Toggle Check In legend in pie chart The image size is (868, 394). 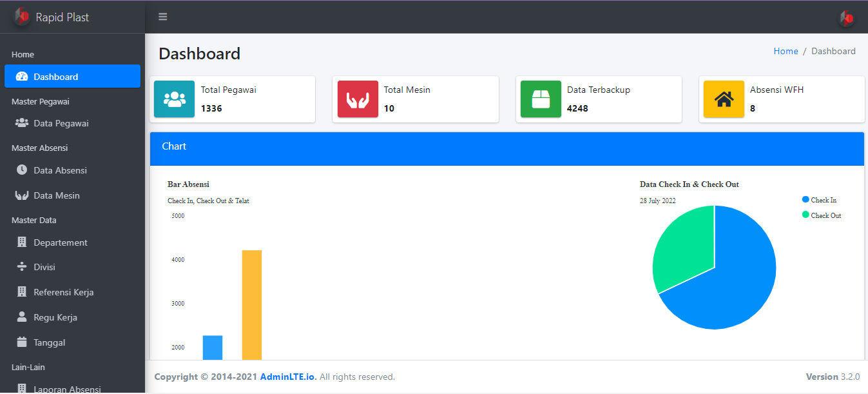click(x=823, y=200)
